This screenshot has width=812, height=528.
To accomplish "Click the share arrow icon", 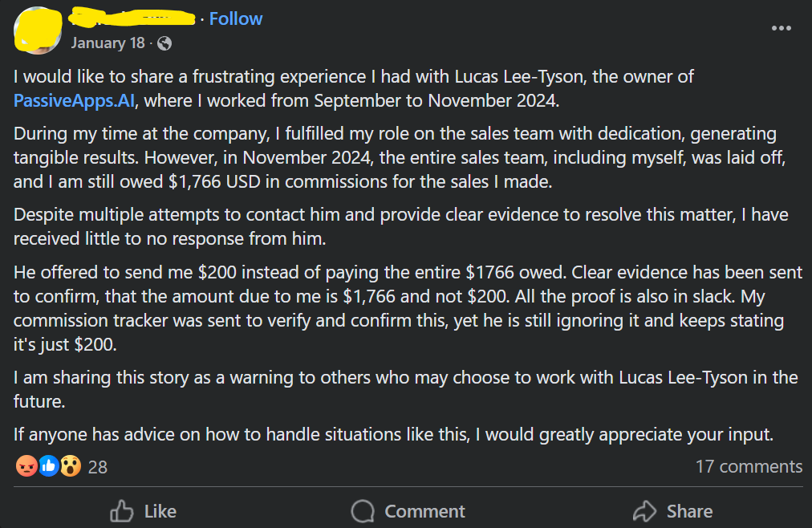I will click(644, 511).
